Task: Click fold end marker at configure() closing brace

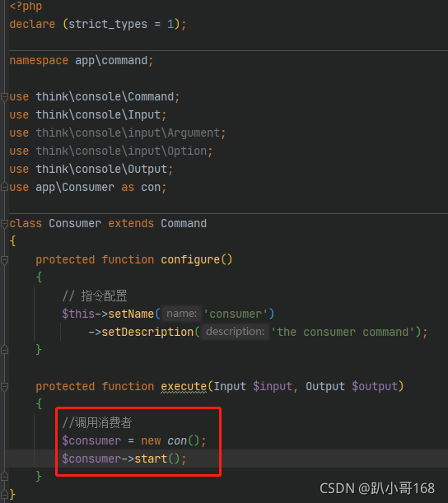Action: click(x=4, y=349)
